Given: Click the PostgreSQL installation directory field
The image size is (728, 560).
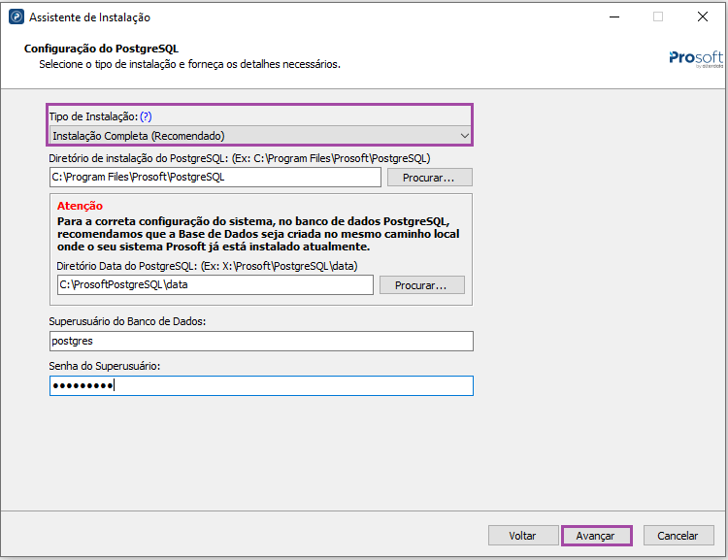Looking at the screenshot, I should (215, 178).
